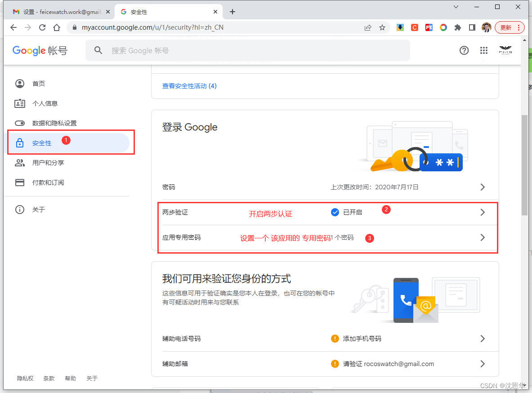Click the padlock site info icon
The height and width of the screenshot is (393, 532).
74,27
